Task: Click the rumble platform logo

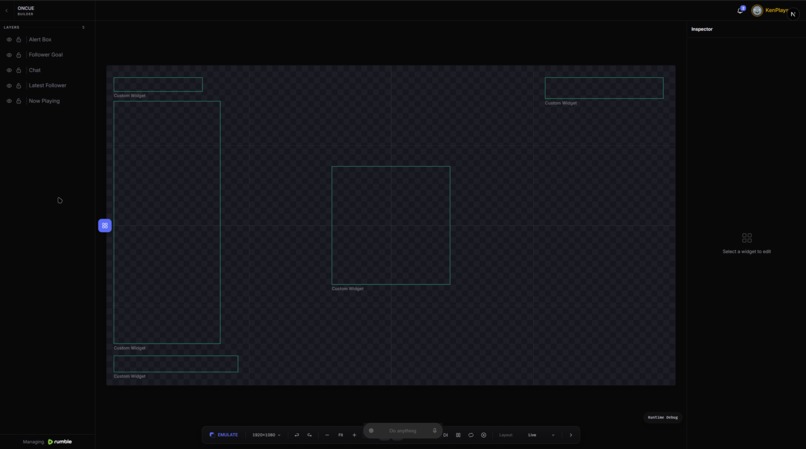Action: tap(60, 442)
